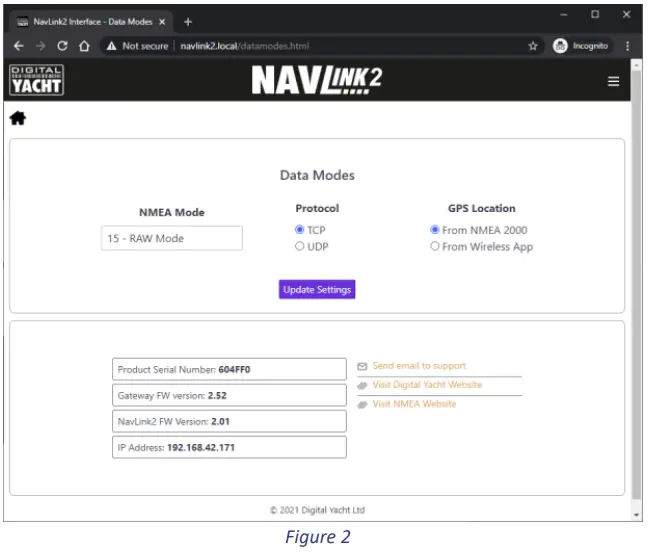Click the NavLink2 title logo
648x559 pixels.
pyautogui.click(x=317, y=80)
